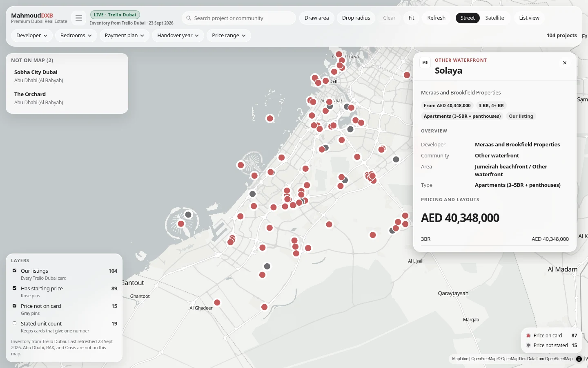Open the Price range dropdown
This screenshot has height=368, width=588.
tap(229, 36)
